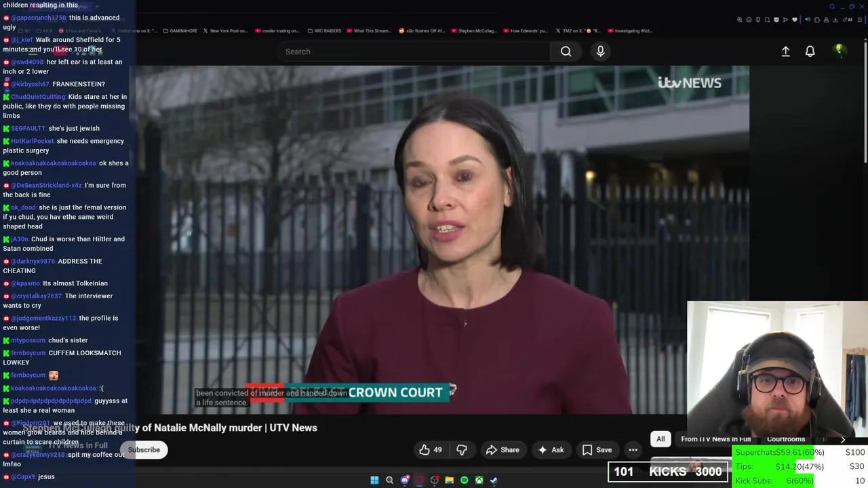Click the blue speaker icon in toolbar
868x488 pixels.
click(x=808, y=19)
